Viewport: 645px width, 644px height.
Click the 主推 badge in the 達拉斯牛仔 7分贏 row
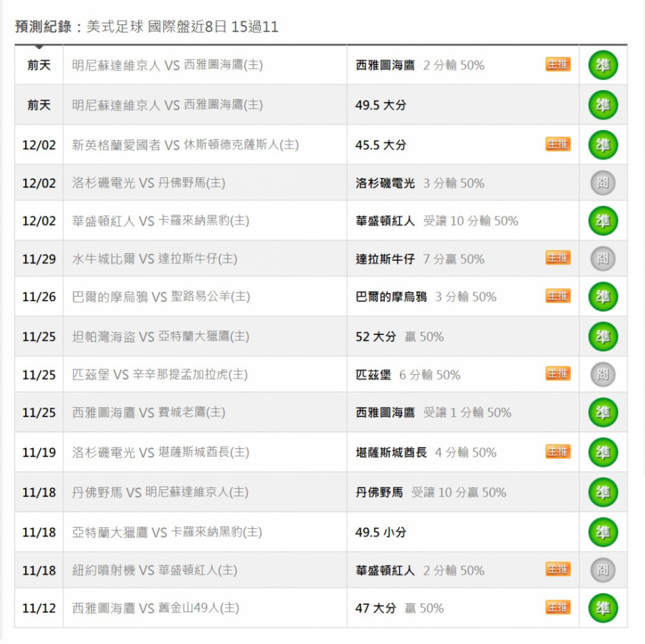click(x=558, y=258)
